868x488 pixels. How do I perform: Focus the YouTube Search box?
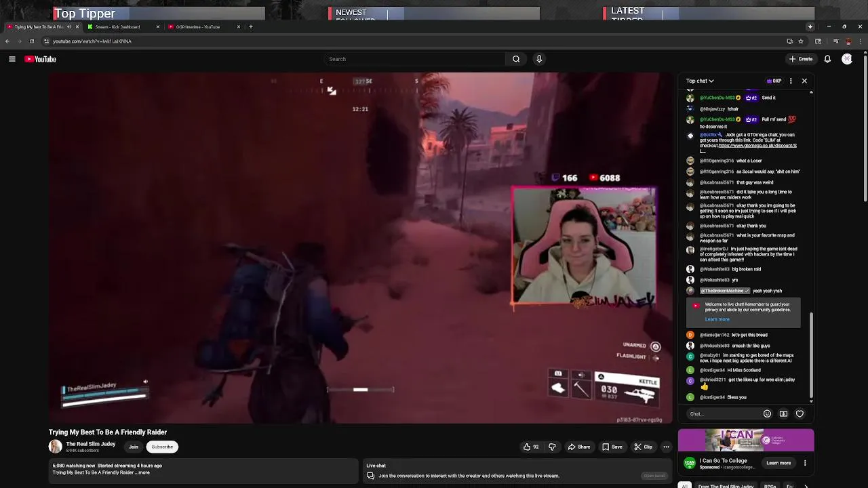(x=415, y=59)
